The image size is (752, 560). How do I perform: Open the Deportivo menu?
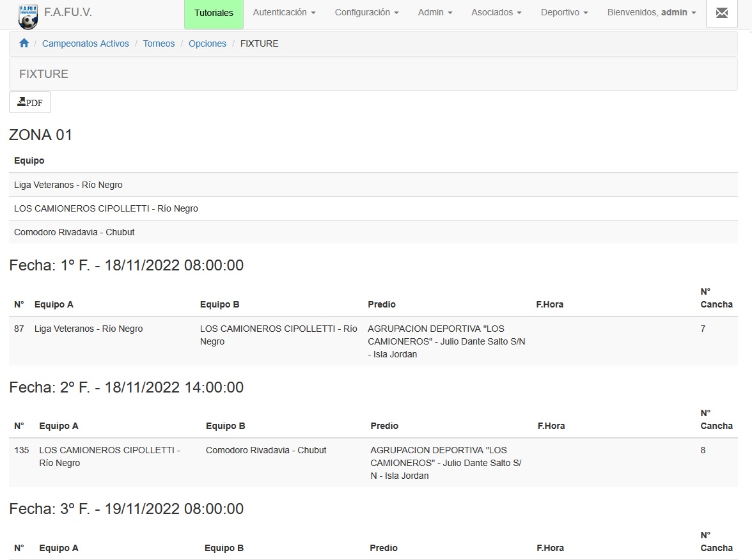564,13
